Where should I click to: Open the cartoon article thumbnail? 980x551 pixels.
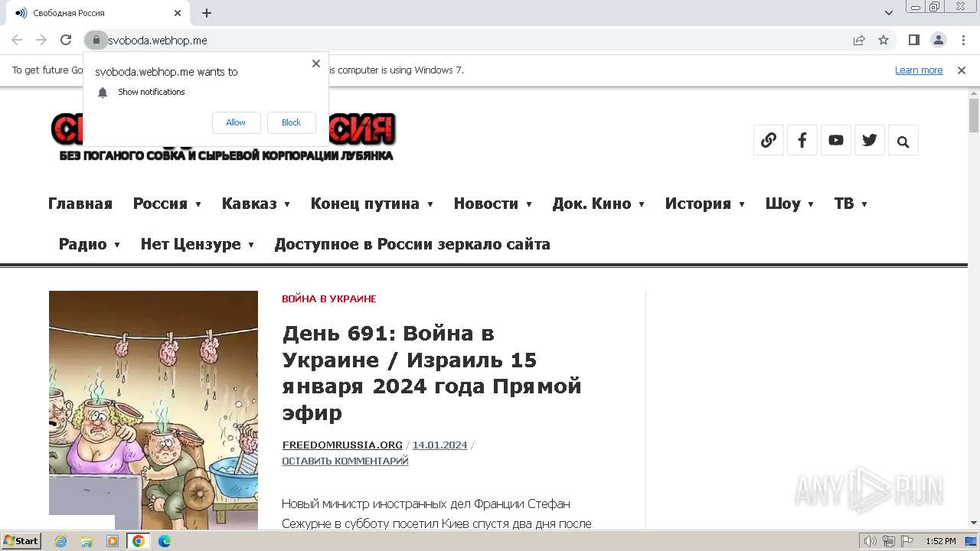coord(153,409)
